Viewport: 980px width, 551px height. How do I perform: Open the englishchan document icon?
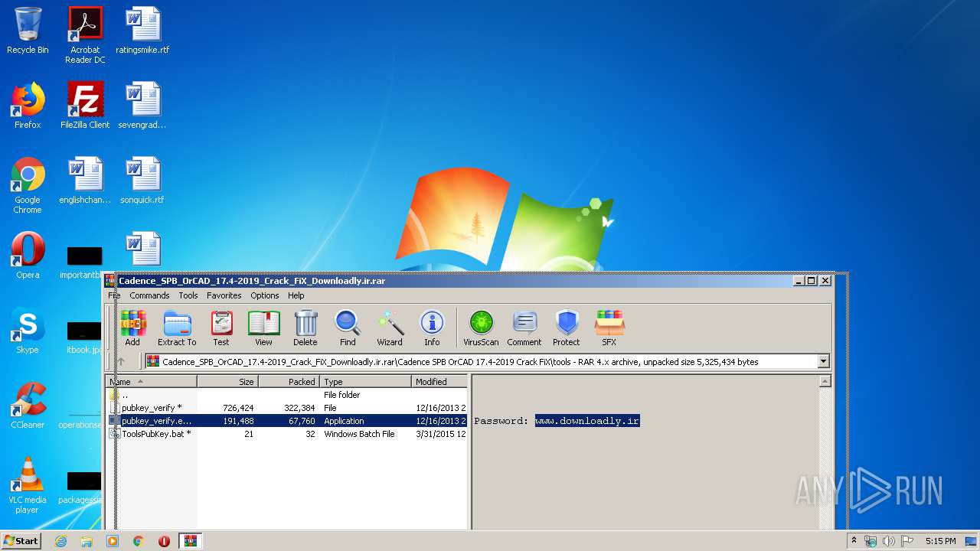(x=85, y=181)
